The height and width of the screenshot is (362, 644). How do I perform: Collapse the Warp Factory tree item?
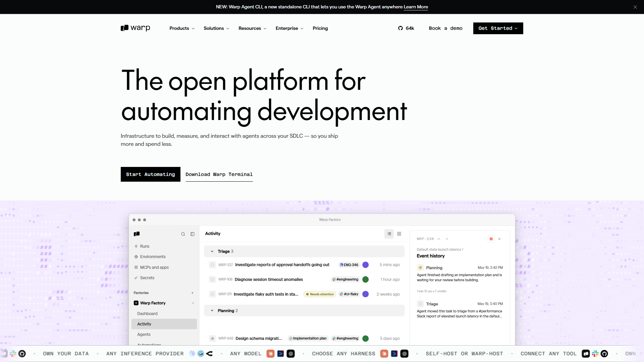point(193,303)
